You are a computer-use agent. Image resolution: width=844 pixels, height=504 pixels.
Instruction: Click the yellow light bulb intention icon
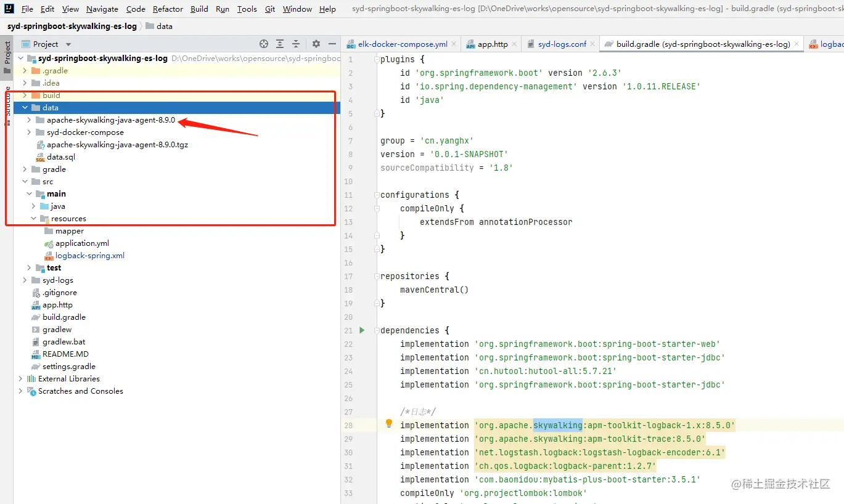pyautogui.click(x=389, y=424)
